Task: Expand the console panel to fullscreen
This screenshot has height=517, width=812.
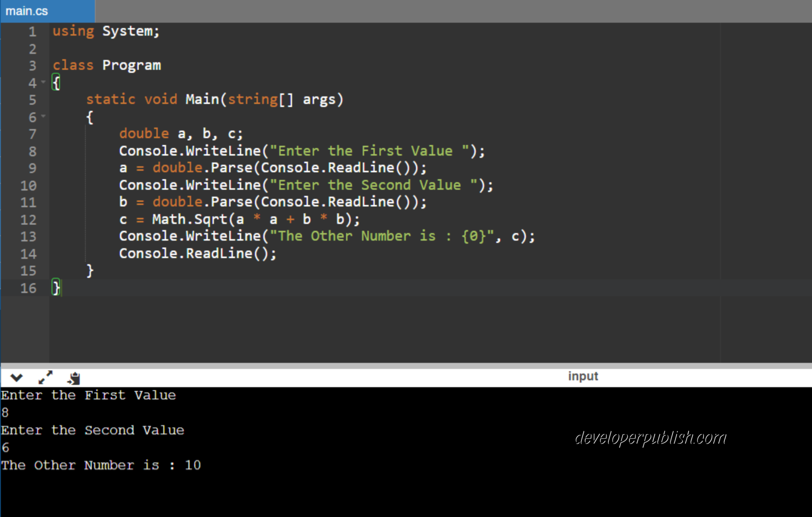Action: click(x=45, y=377)
